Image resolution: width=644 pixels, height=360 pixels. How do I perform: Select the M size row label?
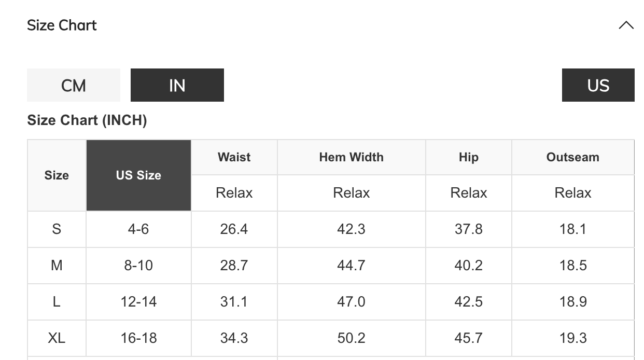[57, 266]
